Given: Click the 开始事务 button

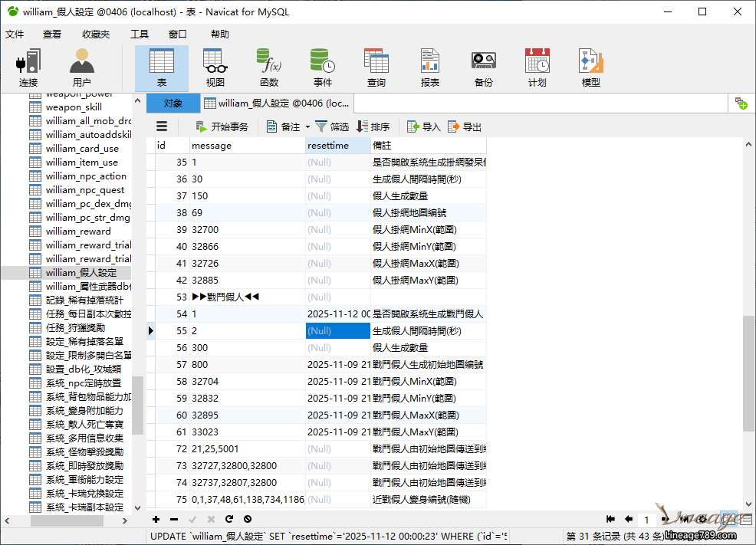Looking at the screenshot, I should coord(222,127).
